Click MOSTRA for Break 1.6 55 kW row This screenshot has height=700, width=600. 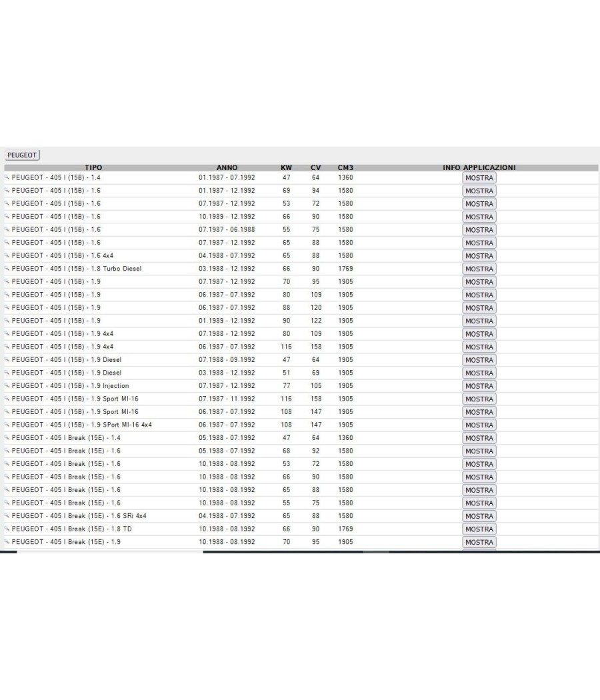(x=479, y=503)
